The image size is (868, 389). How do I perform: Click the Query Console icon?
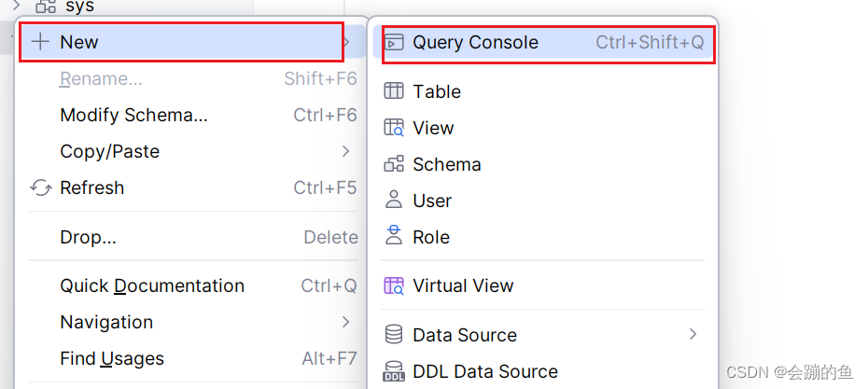394,43
